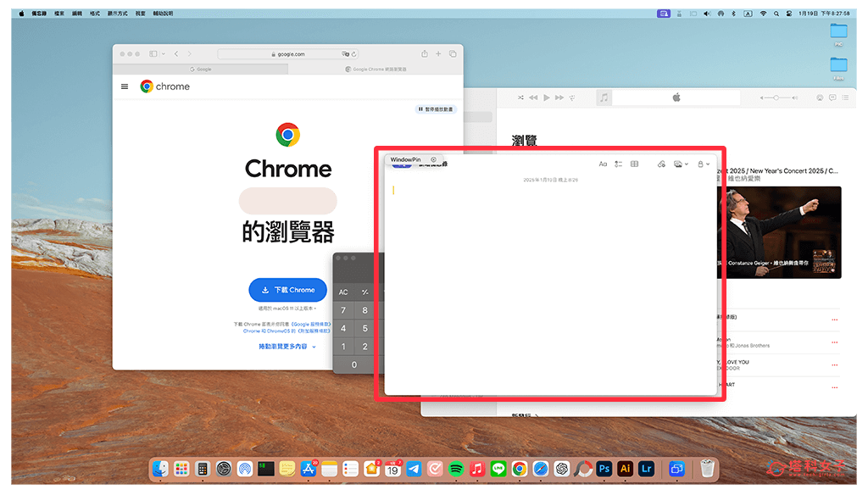Open Illustrator from the Dock
The height and width of the screenshot is (495, 868).
coord(625,469)
